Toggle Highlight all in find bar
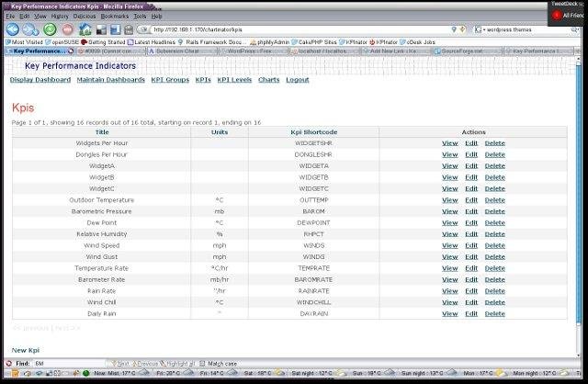Image resolution: width=588 pixels, height=384 pixels. (177, 364)
